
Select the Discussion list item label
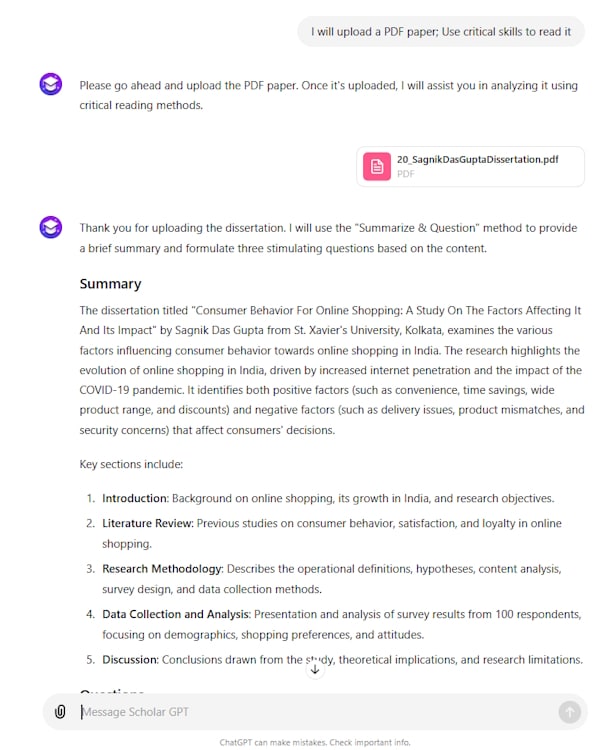click(x=130, y=659)
